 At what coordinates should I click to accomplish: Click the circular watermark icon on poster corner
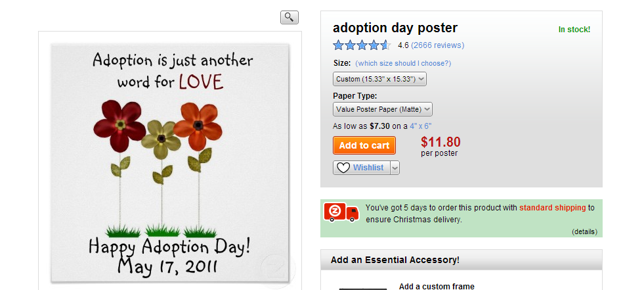point(274,268)
